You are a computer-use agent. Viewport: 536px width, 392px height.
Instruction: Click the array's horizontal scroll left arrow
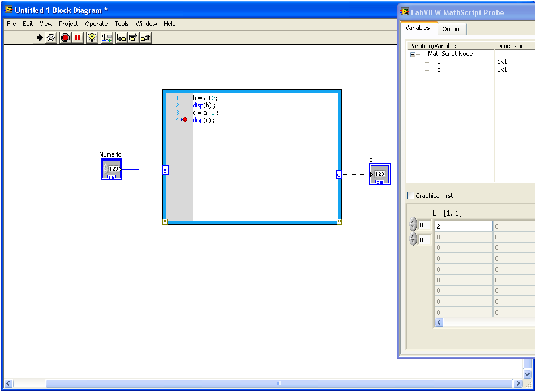pyautogui.click(x=440, y=322)
